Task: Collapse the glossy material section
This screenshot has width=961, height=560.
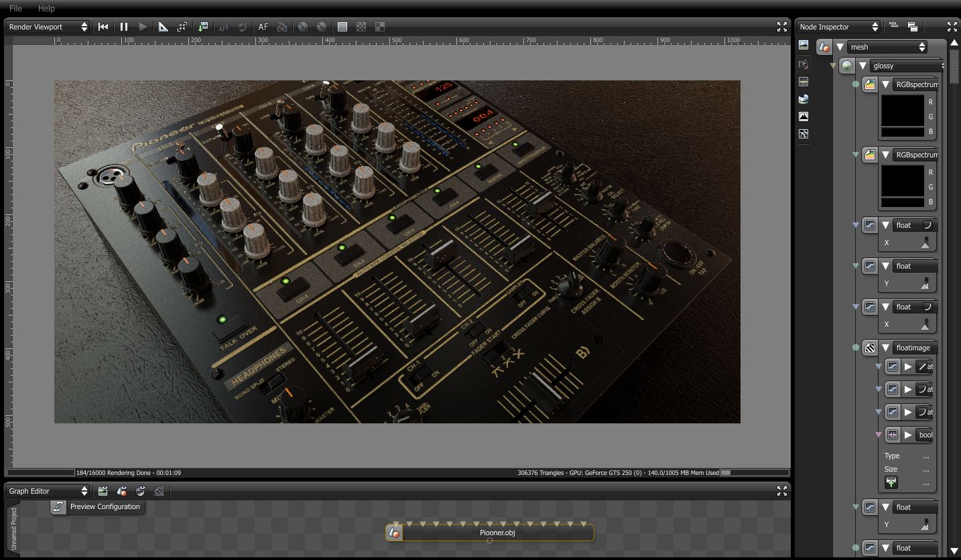Action: (862, 66)
